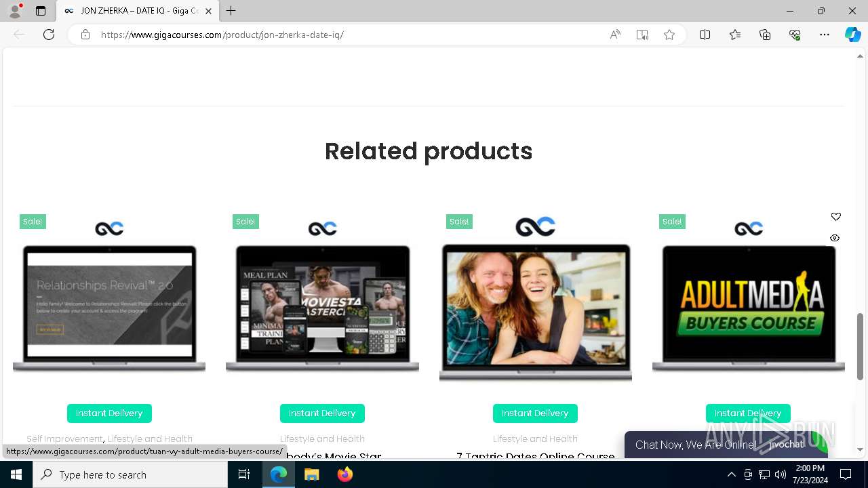The image size is (868, 488).
Task: Click the Sale! badge on Relationships Revival
Action: point(33,222)
